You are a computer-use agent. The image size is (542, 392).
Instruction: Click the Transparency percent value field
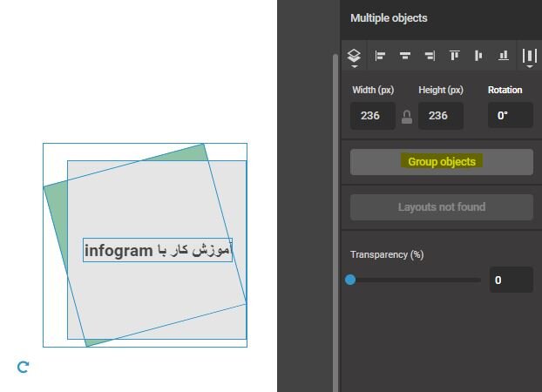point(512,280)
